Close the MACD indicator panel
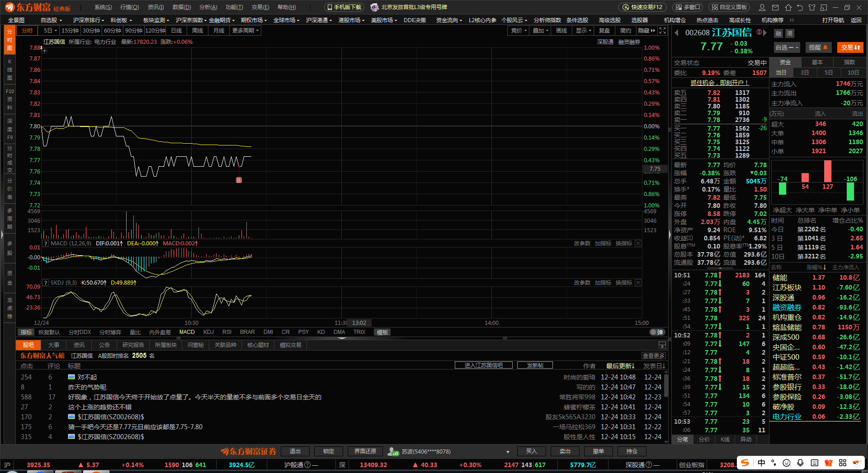Screen dimensions: 868x473 638,244
